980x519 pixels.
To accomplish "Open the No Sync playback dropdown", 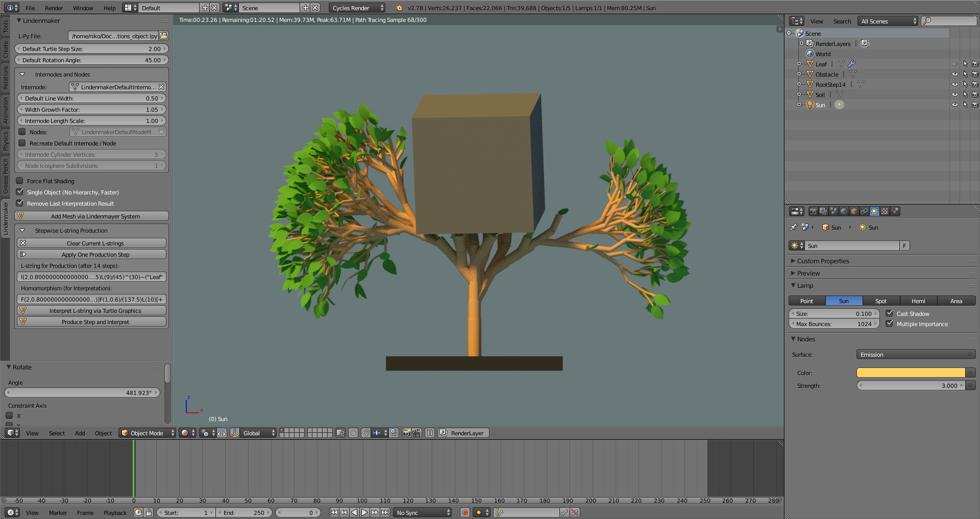I will [423, 512].
